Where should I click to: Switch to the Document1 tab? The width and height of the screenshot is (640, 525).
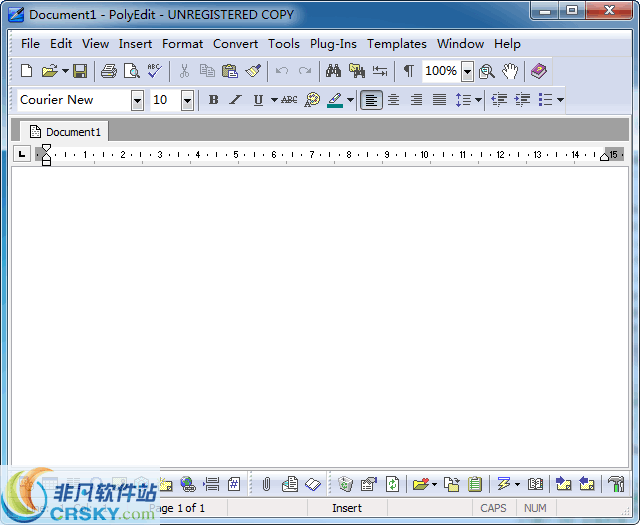[64, 132]
